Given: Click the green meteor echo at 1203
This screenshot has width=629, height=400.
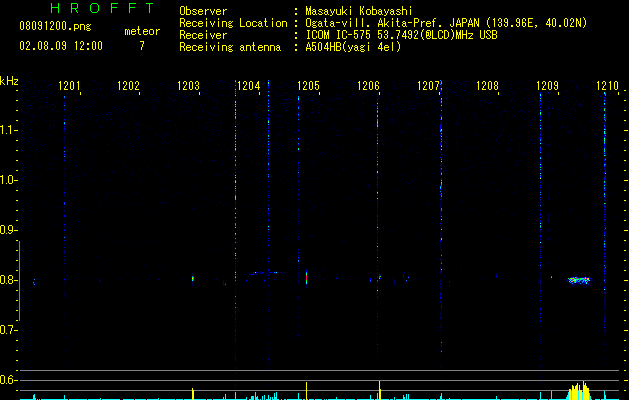Looking at the screenshot, I should point(193,278).
